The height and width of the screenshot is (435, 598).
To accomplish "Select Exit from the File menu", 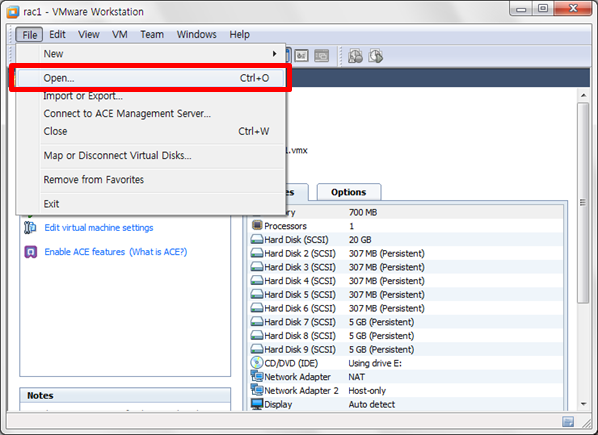I will click(x=151, y=204).
